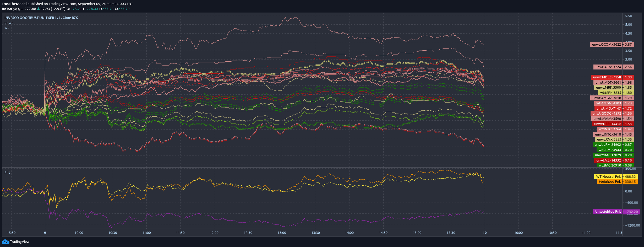Click the Unweighted PnL purple label

[x=608, y=212]
